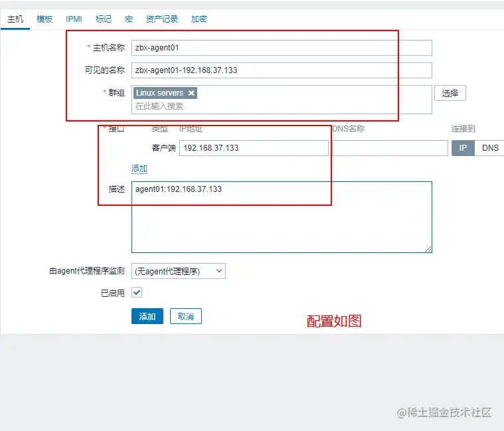This screenshot has height=431, width=504.
Task: Open the IPMI tab
Action: pyautogui.click(x=74, y=19)
